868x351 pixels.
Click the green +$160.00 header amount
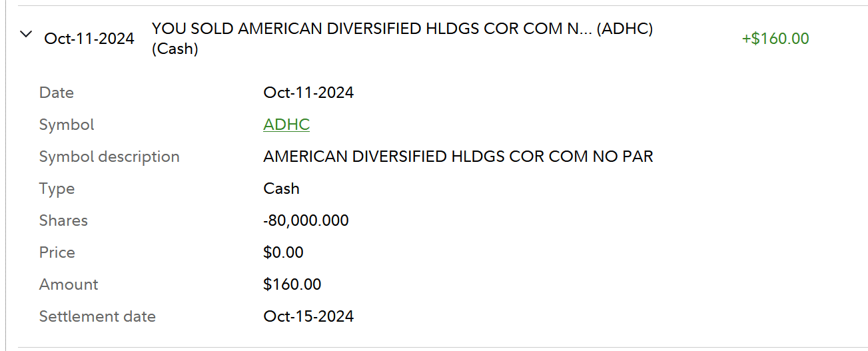[x=775, y=39]
